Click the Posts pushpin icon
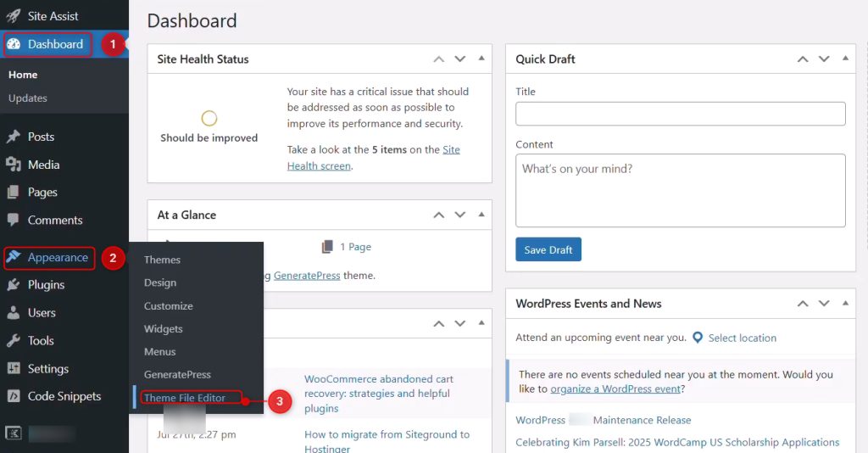Image resolution: width=868 pixels, height=453 pixels. point(14,137)
